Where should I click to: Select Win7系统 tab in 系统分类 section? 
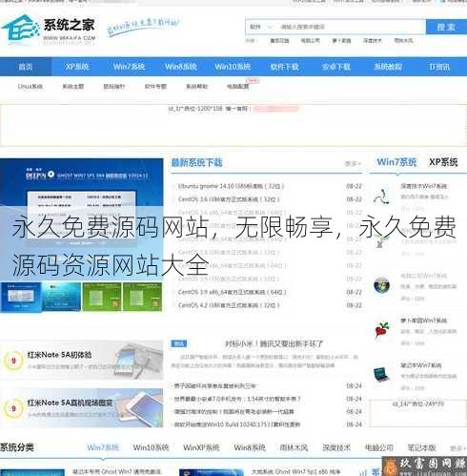tap(103, 447)
